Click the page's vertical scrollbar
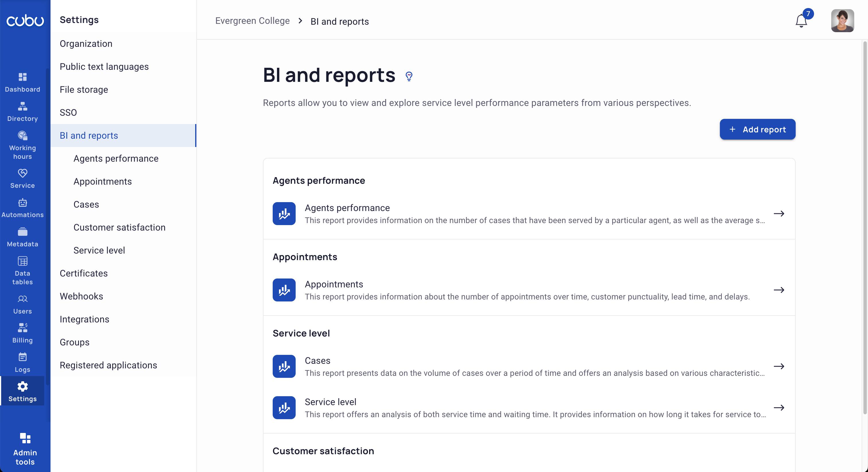The image size is (868, 472). pos(865,228)
